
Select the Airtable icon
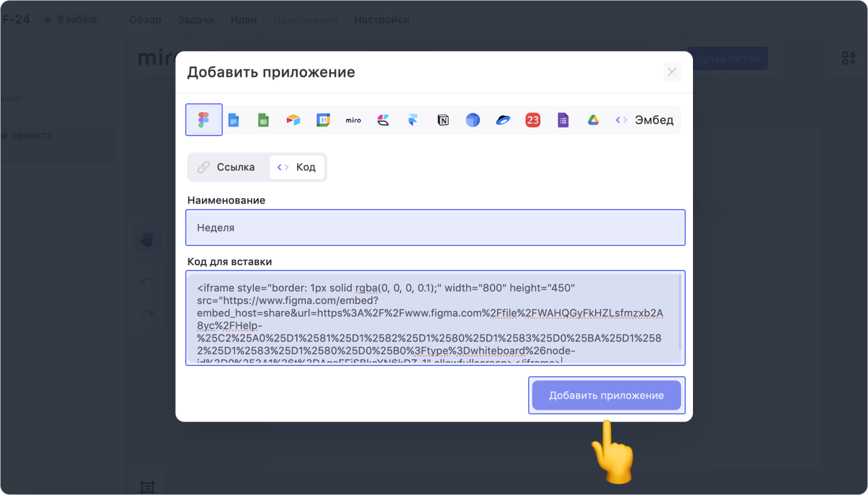[293, 120]
